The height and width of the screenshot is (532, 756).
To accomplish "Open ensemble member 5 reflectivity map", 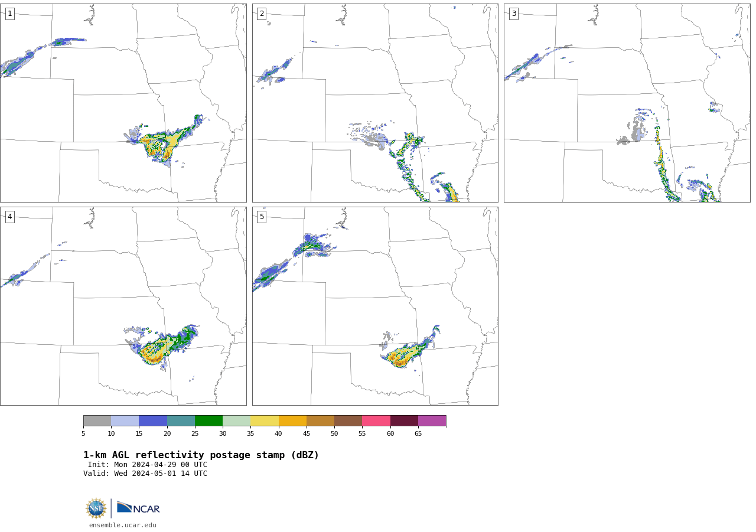I will [x=375, y=306].
